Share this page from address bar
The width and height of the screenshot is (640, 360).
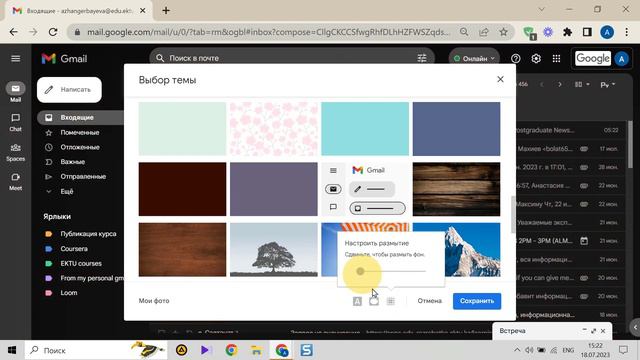pos(484,32)
